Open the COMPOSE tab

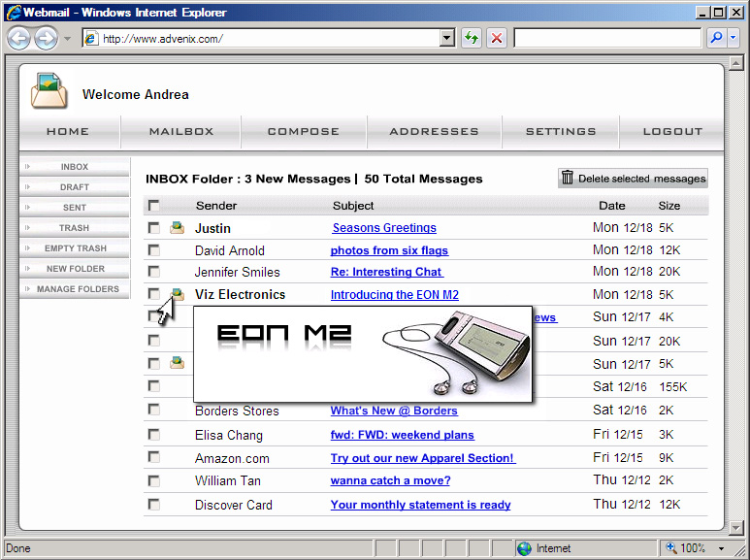(304, 132)
